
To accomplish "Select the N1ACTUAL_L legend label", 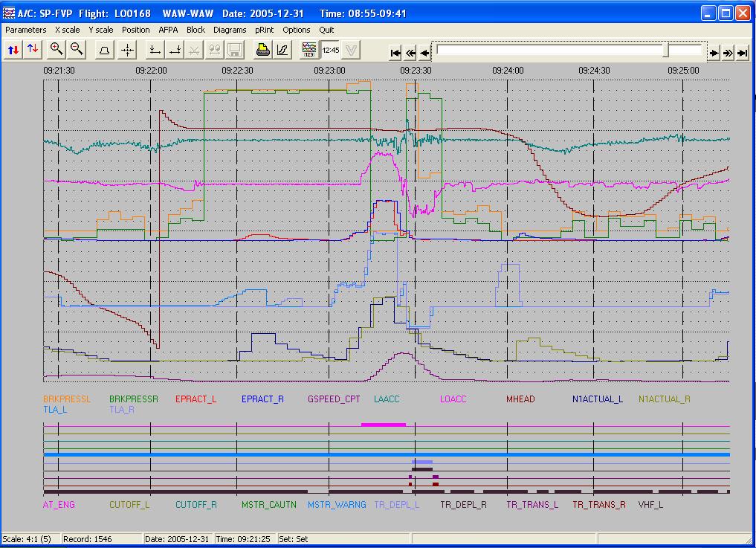I will tap(598, 399).
